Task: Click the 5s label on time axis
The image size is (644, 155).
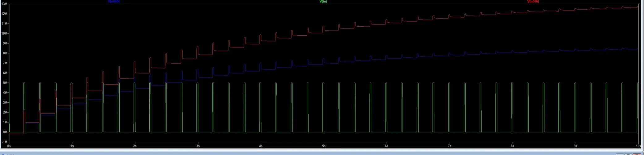Action: click(x=324, y=146)
